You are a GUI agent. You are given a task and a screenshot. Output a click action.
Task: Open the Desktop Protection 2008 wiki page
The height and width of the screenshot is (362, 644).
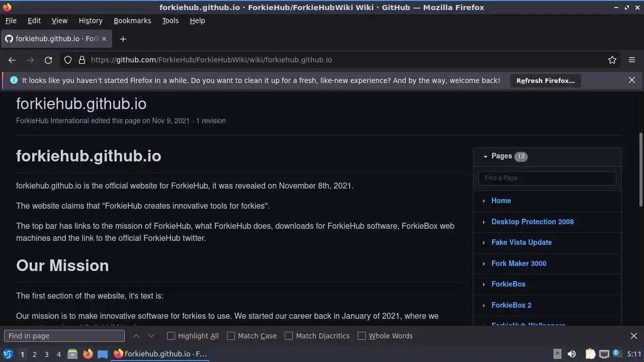(x=532, y=222)
